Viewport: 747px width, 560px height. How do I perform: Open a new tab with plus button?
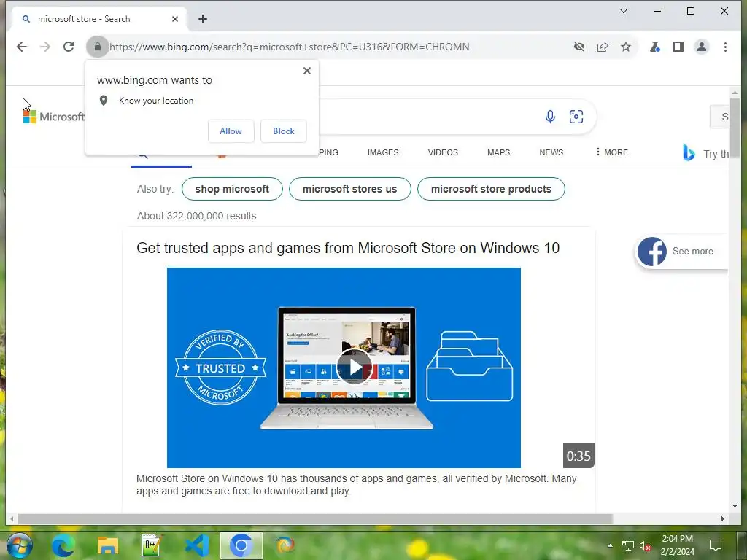pyautogui.click(x=203, y=19)
